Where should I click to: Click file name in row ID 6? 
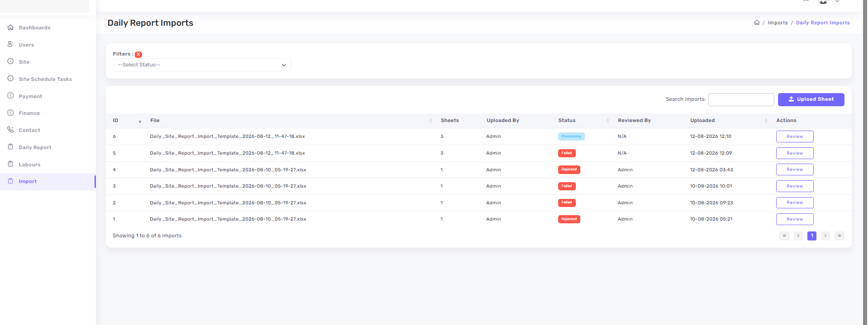(227, 136)
